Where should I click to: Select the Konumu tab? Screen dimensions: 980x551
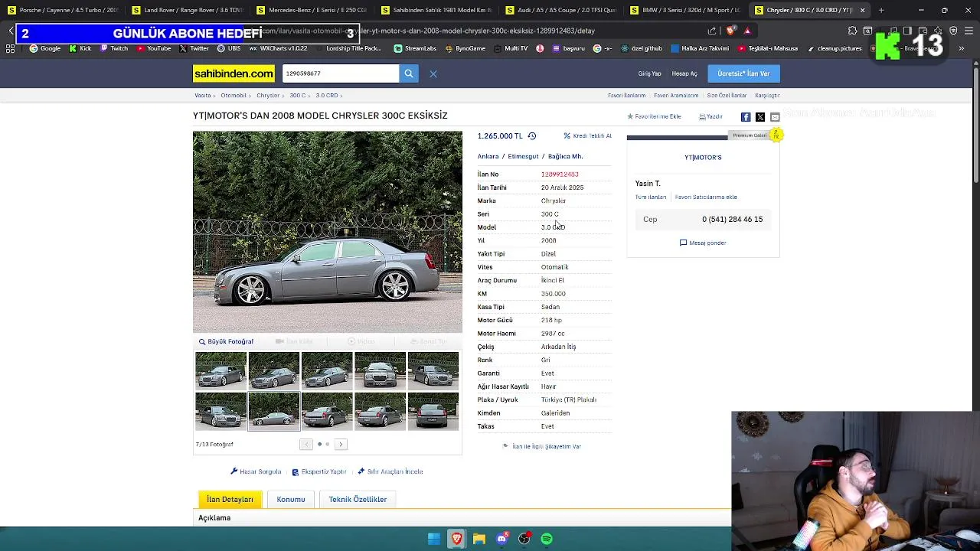[x=291, y=499]
